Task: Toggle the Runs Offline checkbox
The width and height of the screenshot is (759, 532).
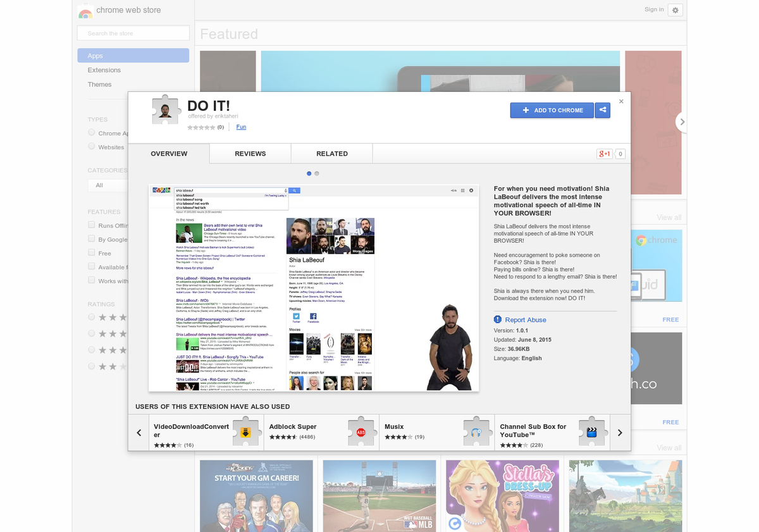Action: point(92,225)
